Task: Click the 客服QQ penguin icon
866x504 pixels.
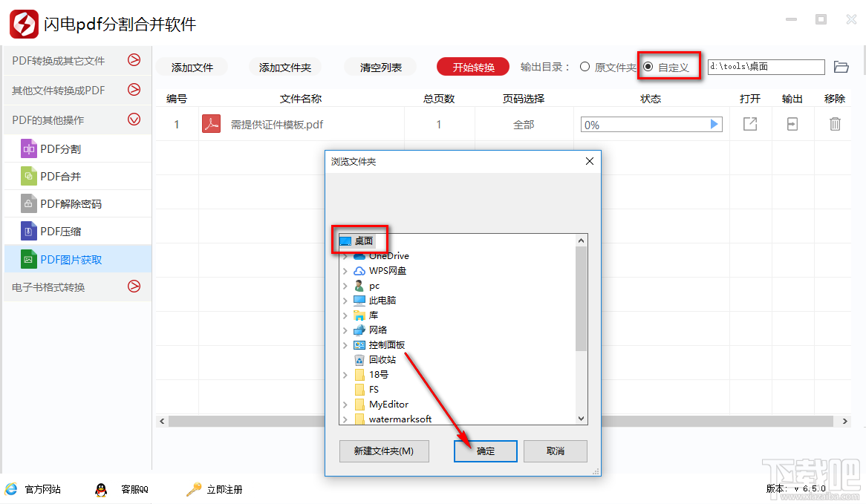Action: 102,489
